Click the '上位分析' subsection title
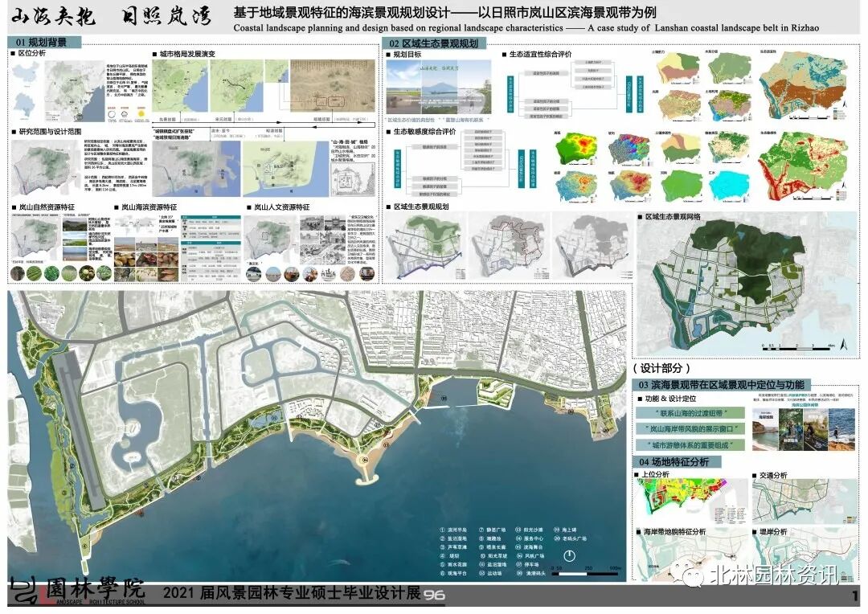The height and width of the screenshot is (614, 868). tap(656, 474)
